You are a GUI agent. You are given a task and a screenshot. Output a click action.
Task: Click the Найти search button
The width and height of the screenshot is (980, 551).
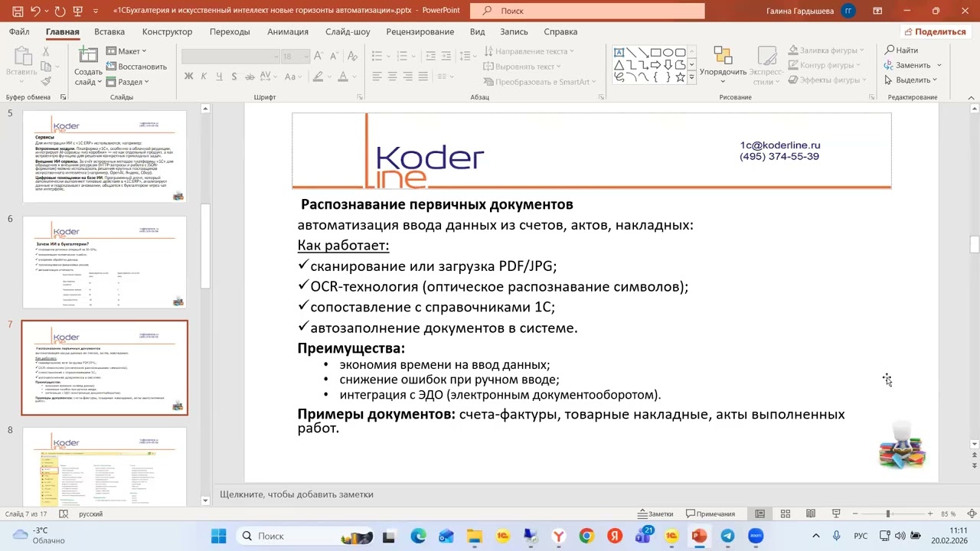click(902, 51)
